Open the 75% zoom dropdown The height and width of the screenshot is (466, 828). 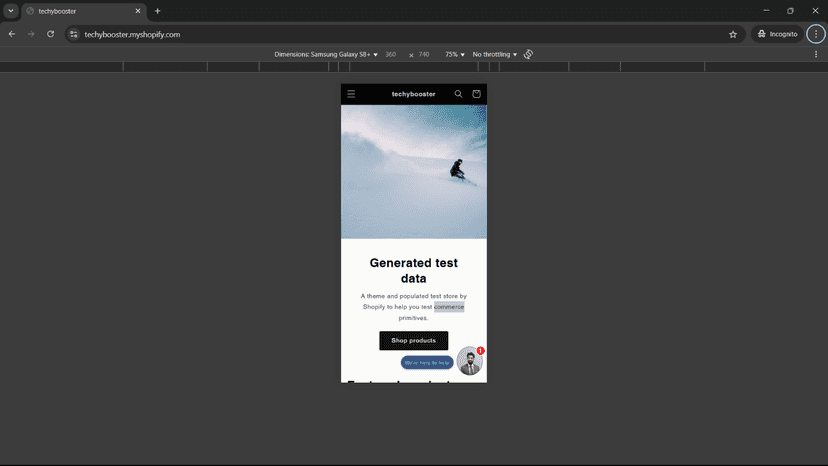pyautogui.click(x=455, y=54)
